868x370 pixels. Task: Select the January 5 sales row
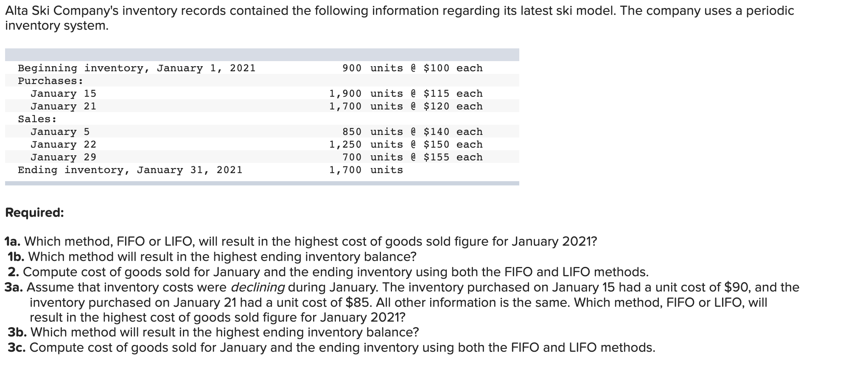(x=262, y=132)
